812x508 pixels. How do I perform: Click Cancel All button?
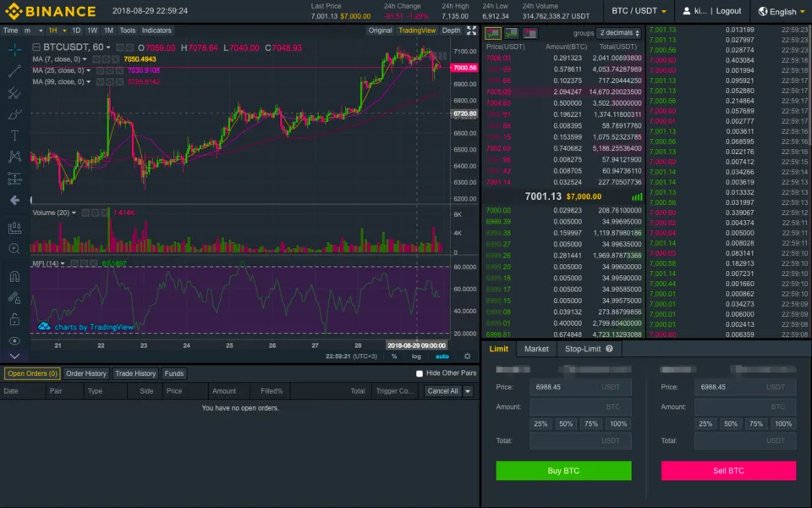pyautogui.click(x=442, y=391)
